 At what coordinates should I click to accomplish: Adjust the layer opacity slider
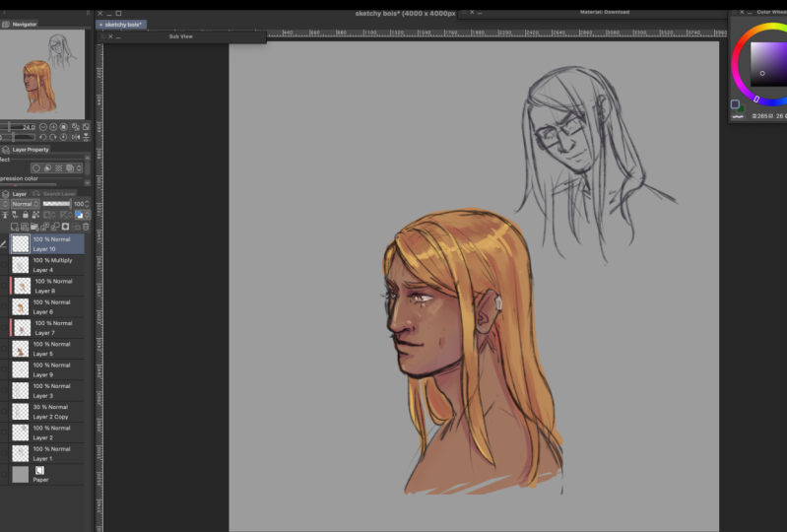(x=57, y=204)
